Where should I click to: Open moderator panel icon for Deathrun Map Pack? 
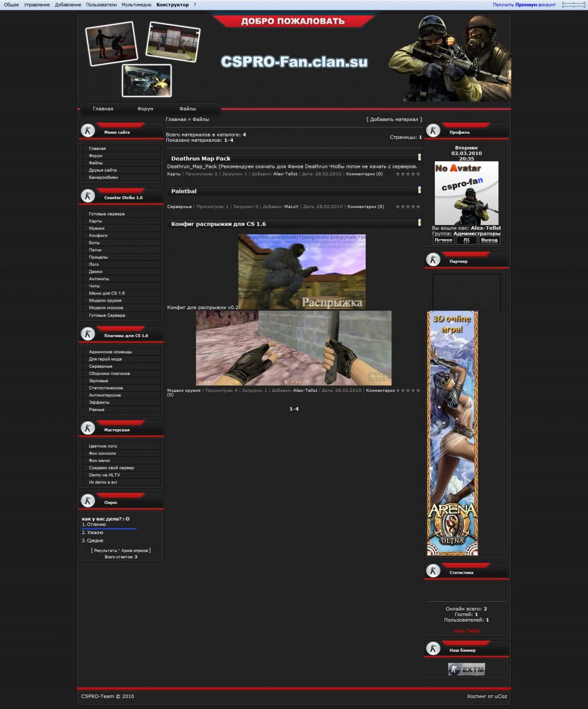click(419, 157)
